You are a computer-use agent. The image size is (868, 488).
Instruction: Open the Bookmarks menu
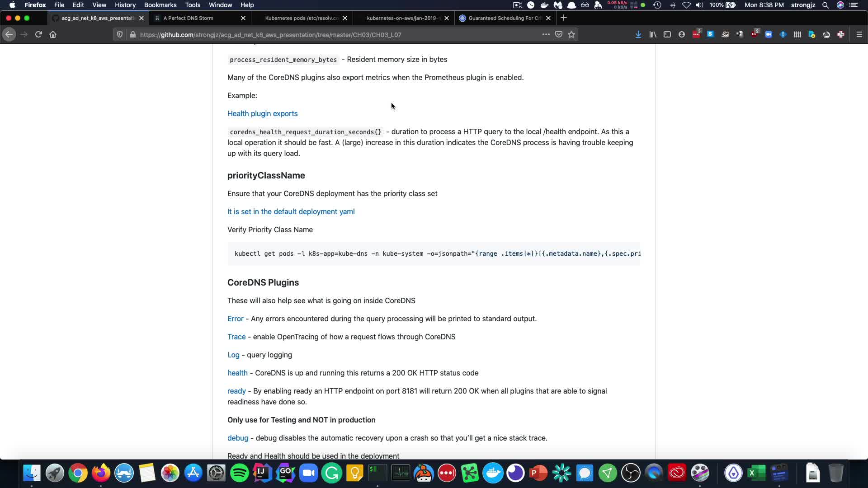160,5
